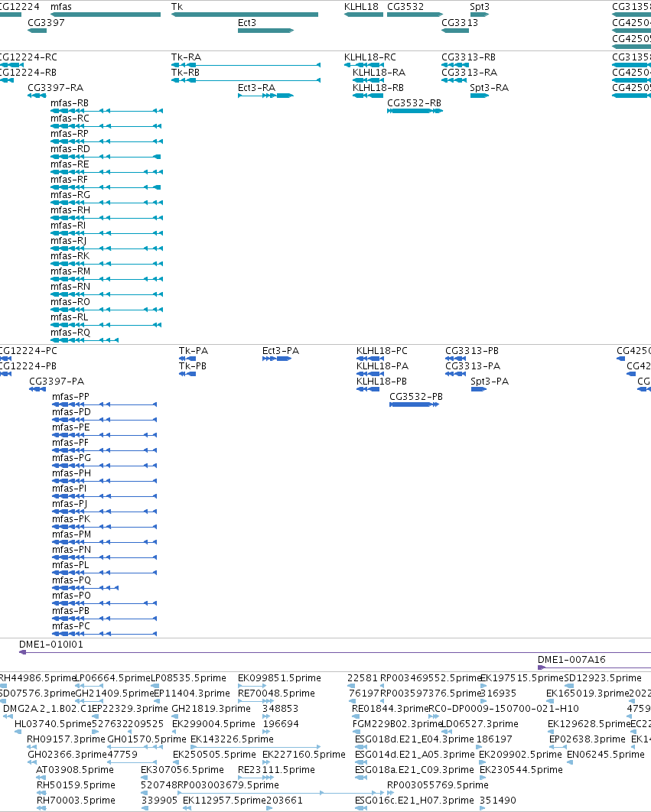
Task: Click the Ect3-PA protein label
Action: (281, 351)
